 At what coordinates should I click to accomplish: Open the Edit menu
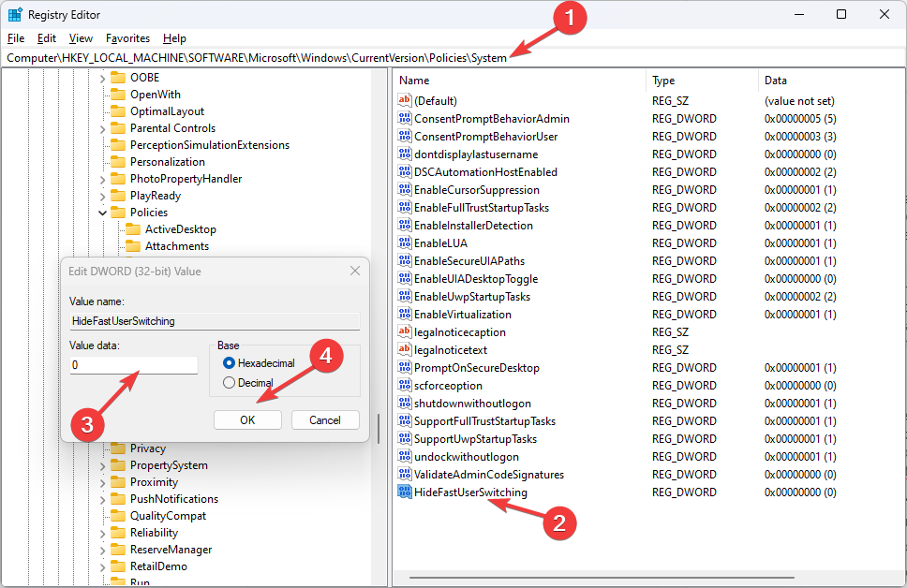pos(46,38)
